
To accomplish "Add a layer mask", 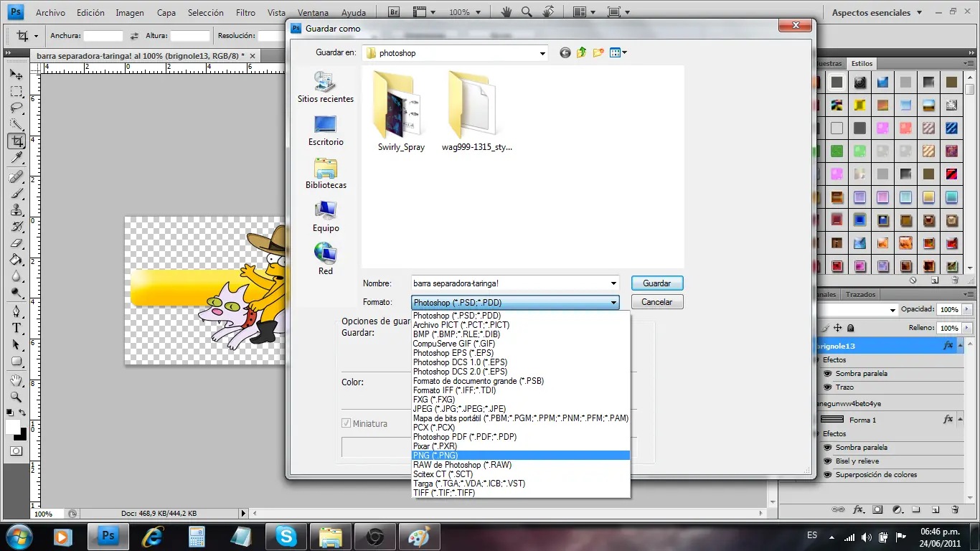I will [x=877, y=509].
